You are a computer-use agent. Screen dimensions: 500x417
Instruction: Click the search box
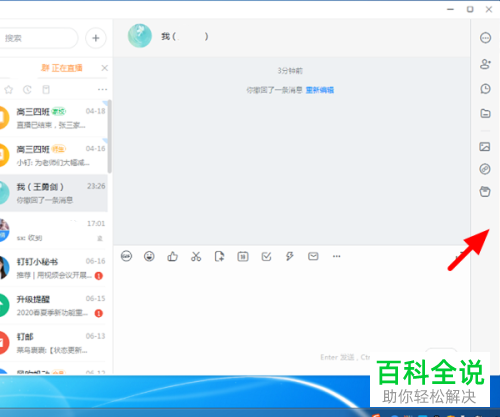[x=38, y=38]
